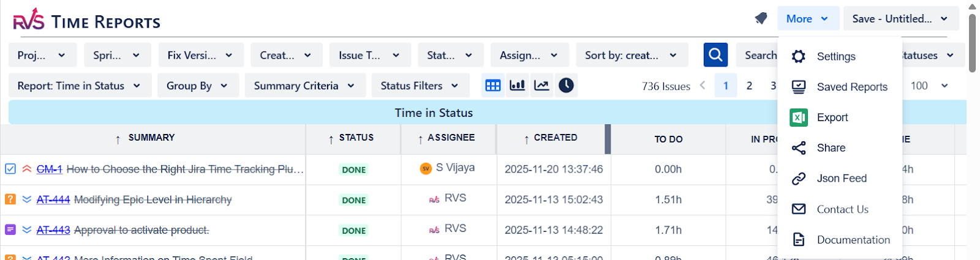The height and width of the screenshot is (260, 980).
Task: Open the Group By dropdown
Action: click(198, 86)
